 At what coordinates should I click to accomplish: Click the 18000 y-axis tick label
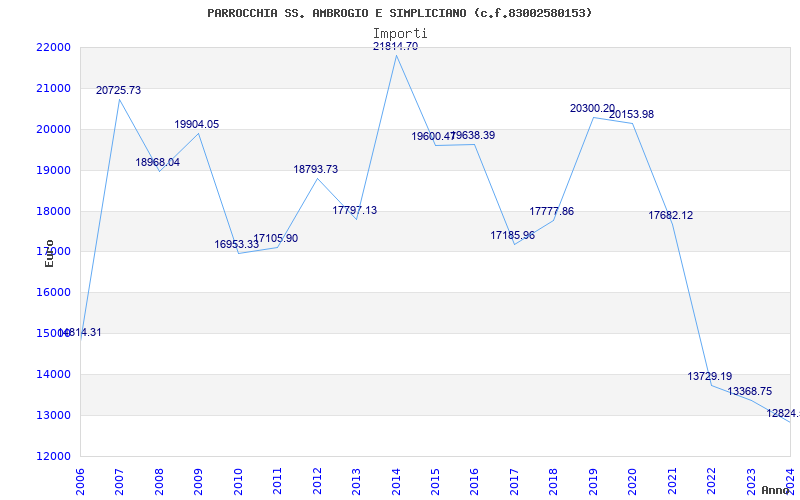click(x=53, y=211)
